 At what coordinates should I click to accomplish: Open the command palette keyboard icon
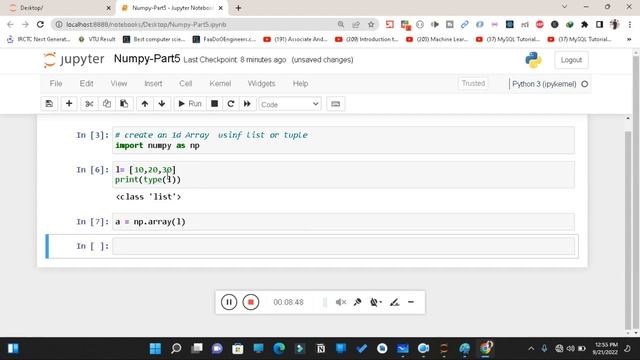(336, 104)
